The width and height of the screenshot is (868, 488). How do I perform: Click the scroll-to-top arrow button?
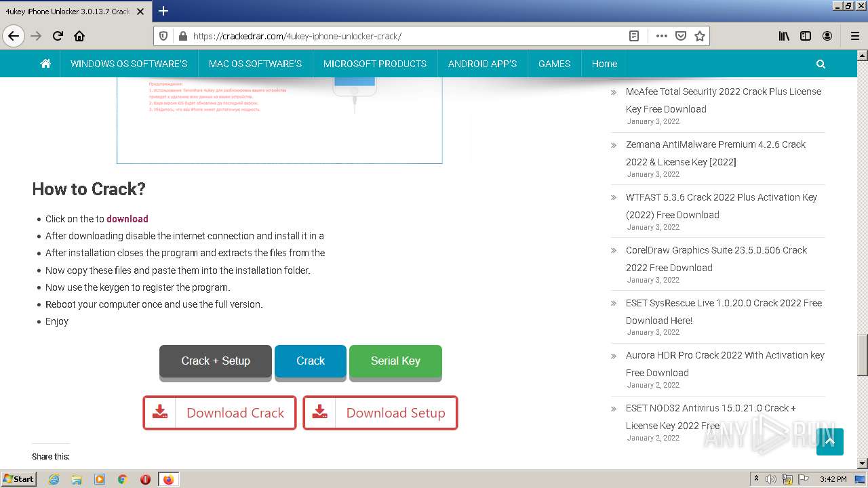(830, 442)
